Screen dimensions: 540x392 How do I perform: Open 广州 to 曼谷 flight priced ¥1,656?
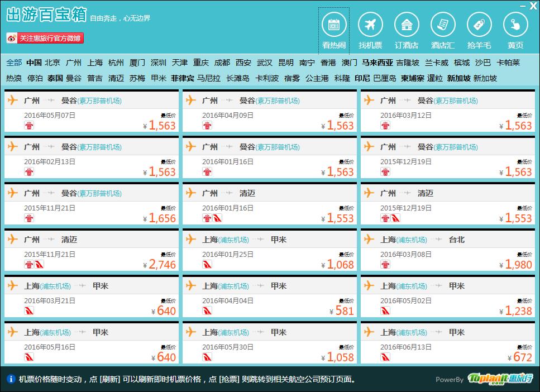92,204
